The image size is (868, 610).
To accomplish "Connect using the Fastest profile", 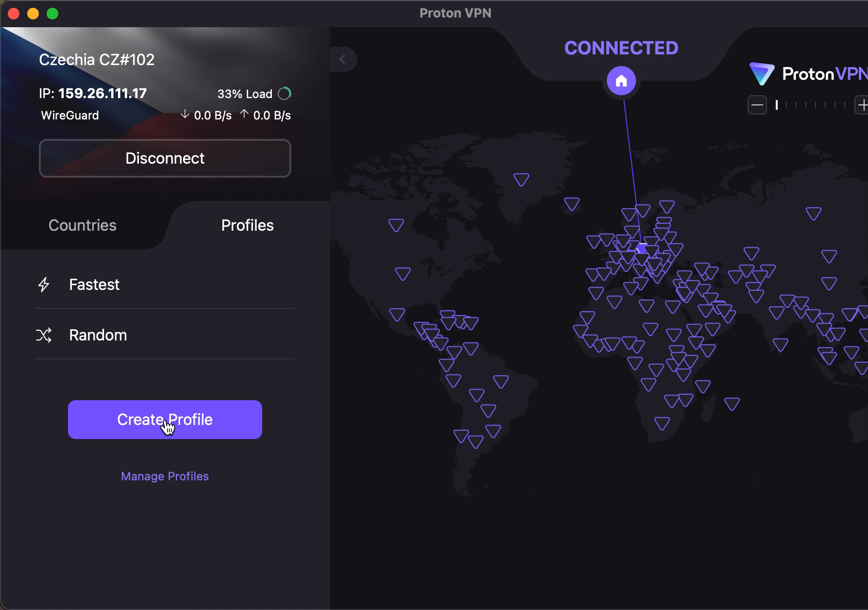I will pos(165,285).
